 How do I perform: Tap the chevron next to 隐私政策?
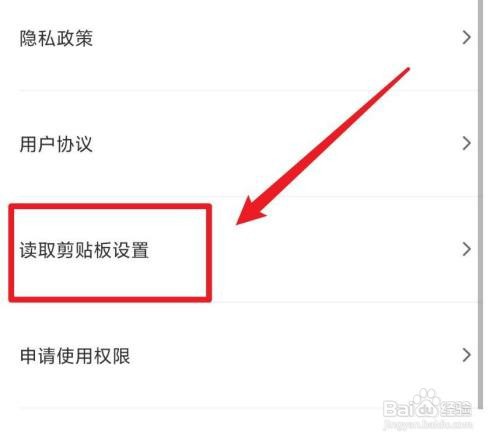click(467, 37)
